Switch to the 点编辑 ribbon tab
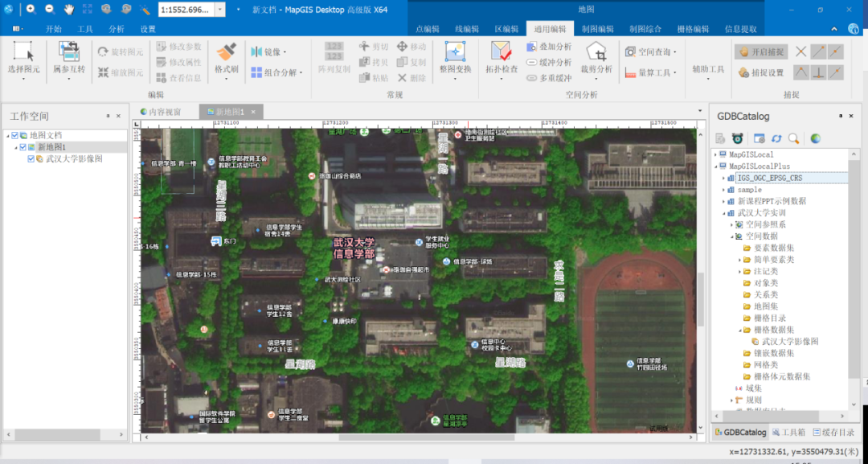 point(428,29)
